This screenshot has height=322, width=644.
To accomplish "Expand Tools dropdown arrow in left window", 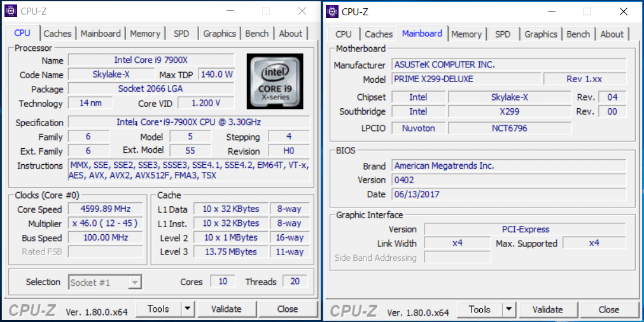I will click(188, 309).
